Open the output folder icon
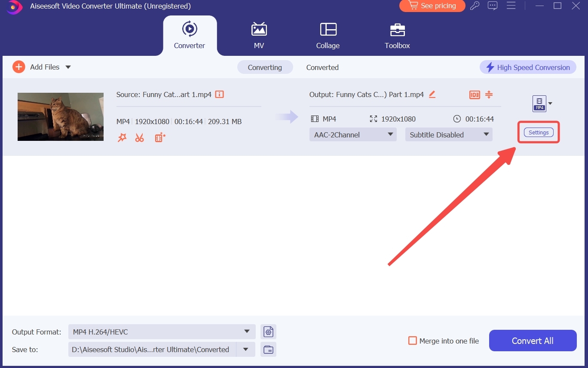The height and width of the screenshot is (368, 588). 268,349
